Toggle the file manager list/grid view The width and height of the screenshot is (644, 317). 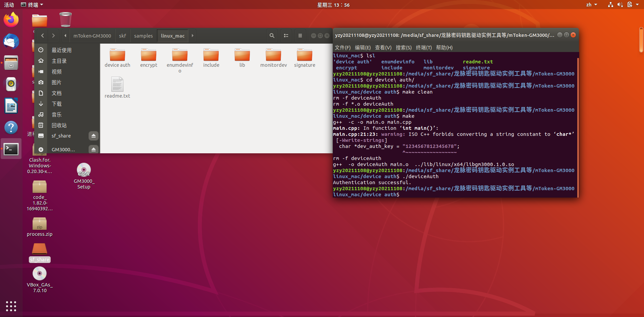pos(286,36)
